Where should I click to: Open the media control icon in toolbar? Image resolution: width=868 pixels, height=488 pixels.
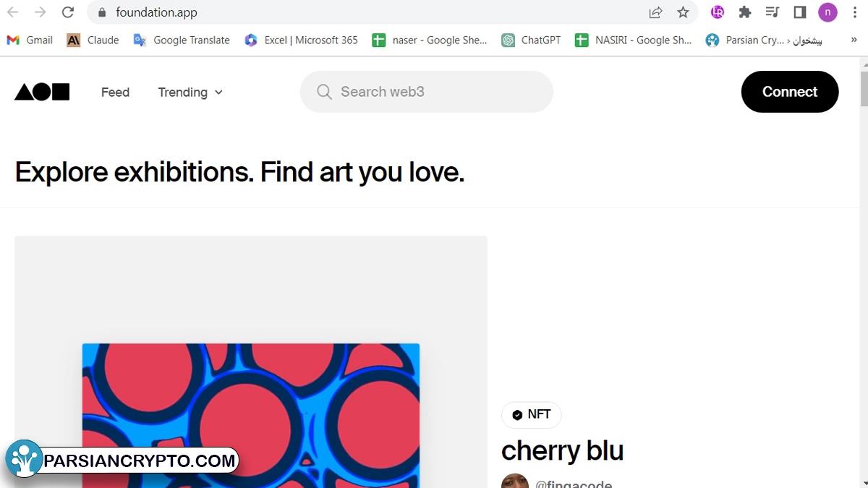coord(773,12)
